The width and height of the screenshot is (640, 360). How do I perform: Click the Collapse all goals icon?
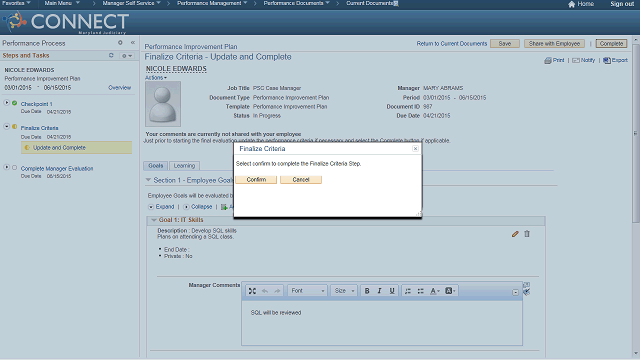coord(186,207)
